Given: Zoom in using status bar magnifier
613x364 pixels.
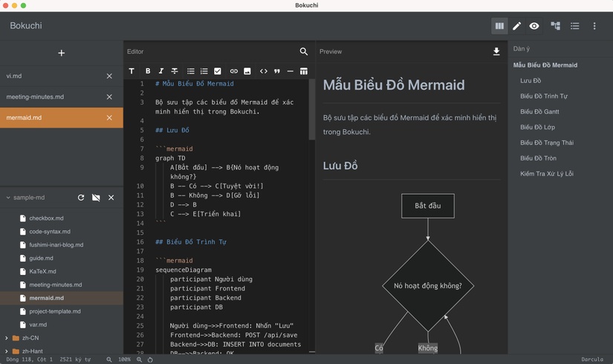Looking at the screenshot, I should pyautogui.click(x=139, y=360).
